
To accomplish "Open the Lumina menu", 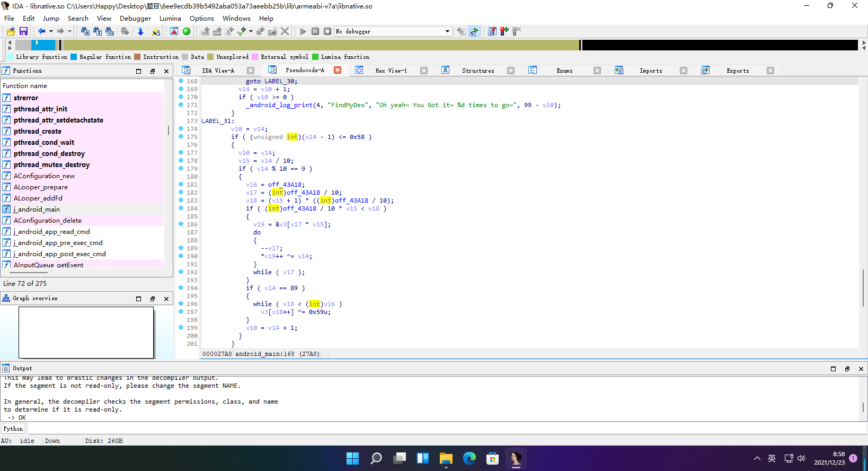I will (x=170, y=18).
